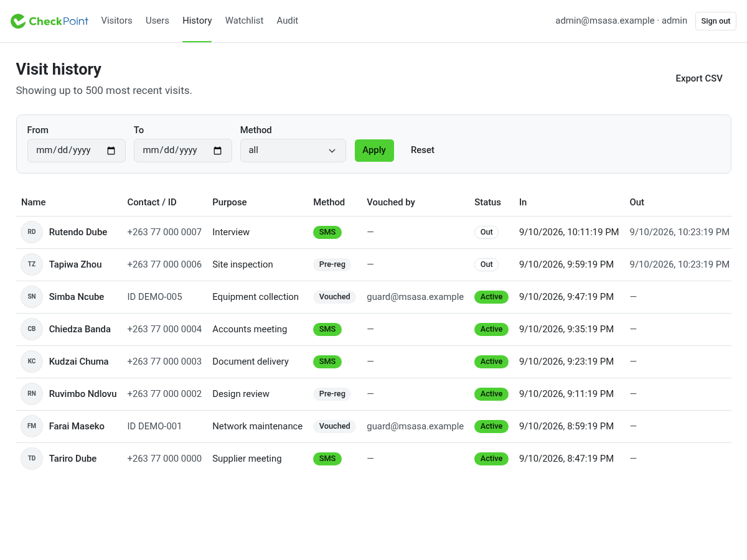Click the Out status badge for Tapiwa Zhou
The width and height of the screenshot is (747, 560).
coord(487,264)
